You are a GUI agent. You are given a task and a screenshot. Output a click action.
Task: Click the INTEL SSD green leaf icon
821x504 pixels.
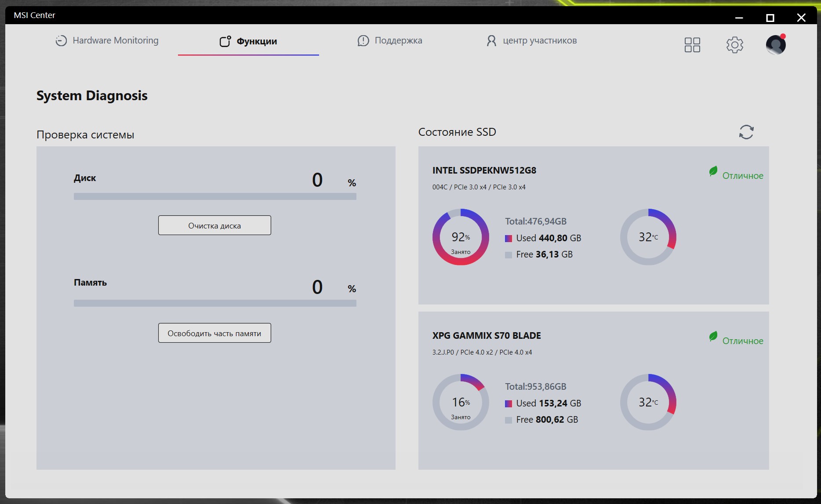(x=713, y=171)
